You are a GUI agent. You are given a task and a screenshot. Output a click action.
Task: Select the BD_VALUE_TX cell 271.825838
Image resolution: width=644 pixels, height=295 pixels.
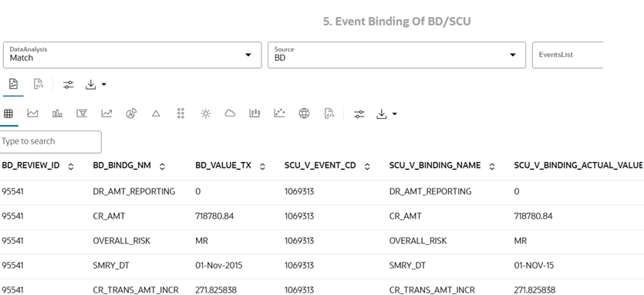[216, 290]
